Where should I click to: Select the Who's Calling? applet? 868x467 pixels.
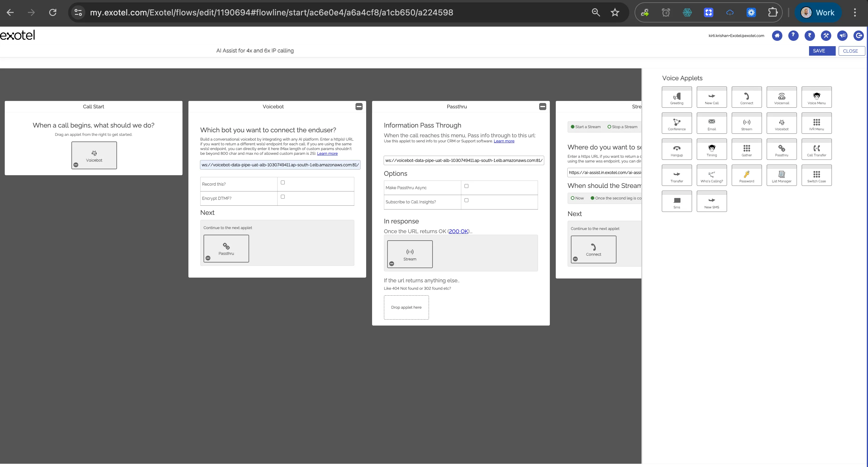click(712, 175)
